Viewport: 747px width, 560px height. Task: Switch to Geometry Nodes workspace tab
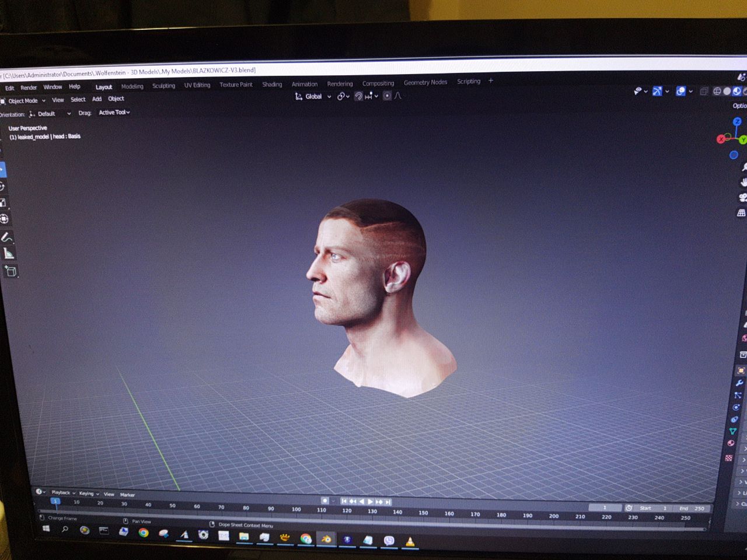click(425, 82)
